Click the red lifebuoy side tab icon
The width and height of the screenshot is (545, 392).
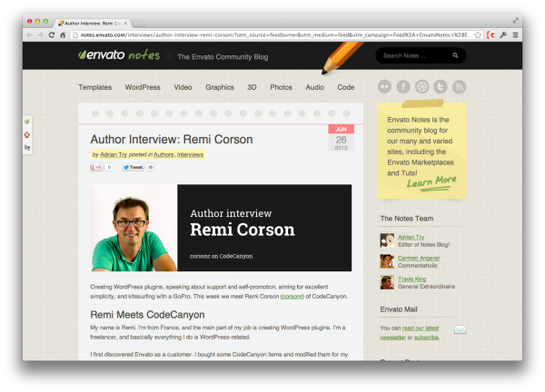click(27, 135)
